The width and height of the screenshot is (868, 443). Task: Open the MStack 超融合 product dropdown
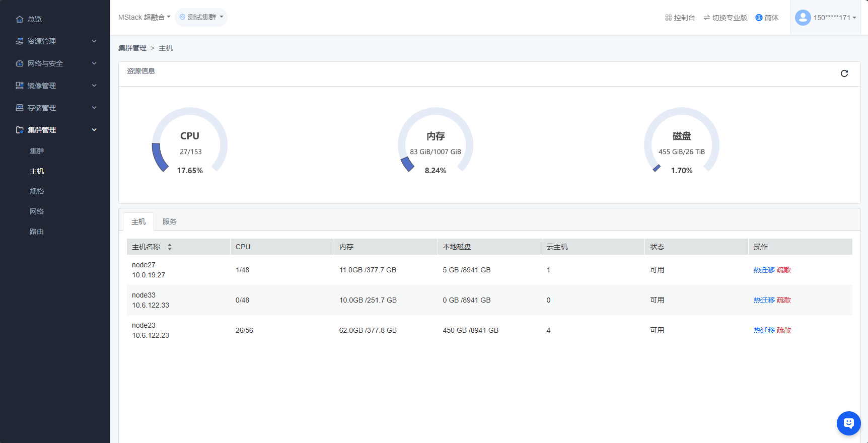pyautogui.click(x=144, y=17)
